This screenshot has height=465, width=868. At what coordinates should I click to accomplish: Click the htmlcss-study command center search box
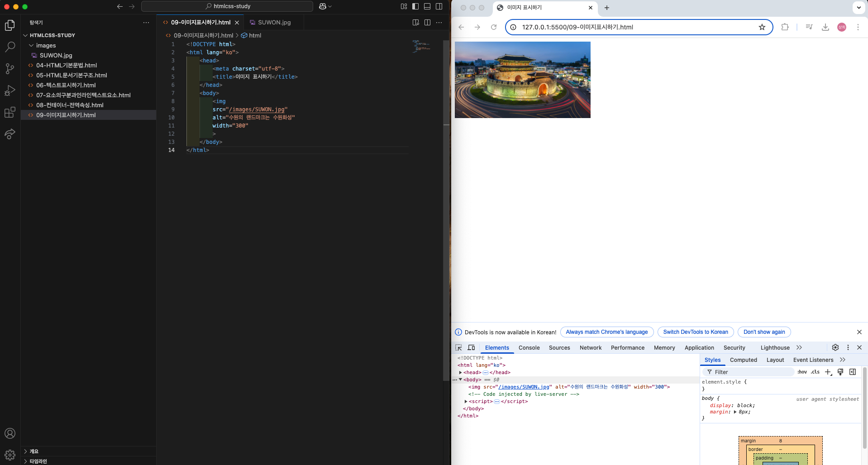pyautogui.click(x=227, y=6)
